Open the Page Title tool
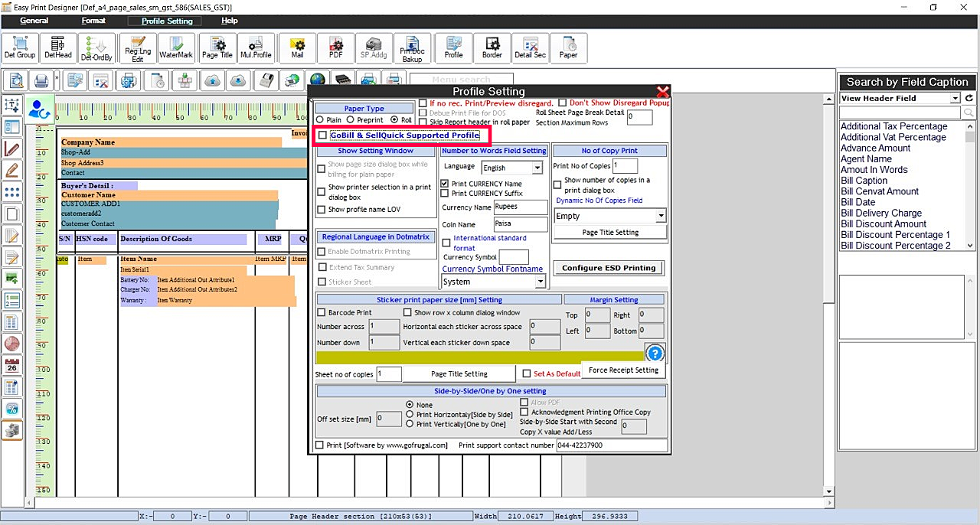The image size is (980, 525). (x=217, y=47)
